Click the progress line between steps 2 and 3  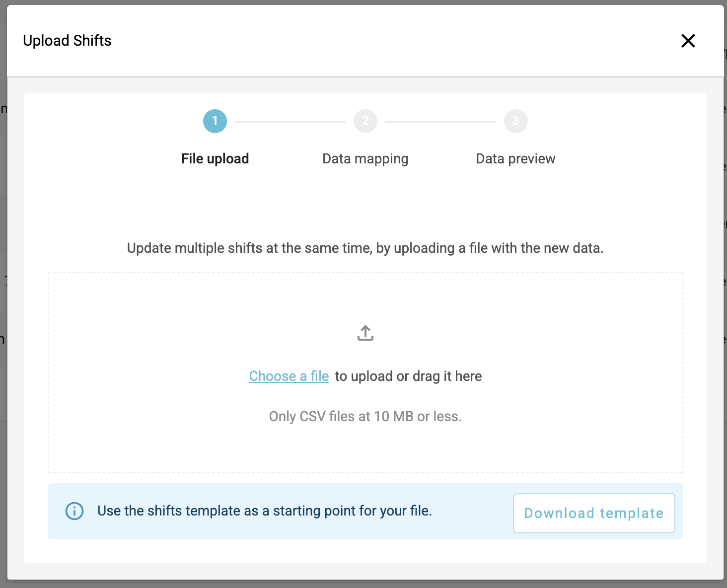click(440, 122)
